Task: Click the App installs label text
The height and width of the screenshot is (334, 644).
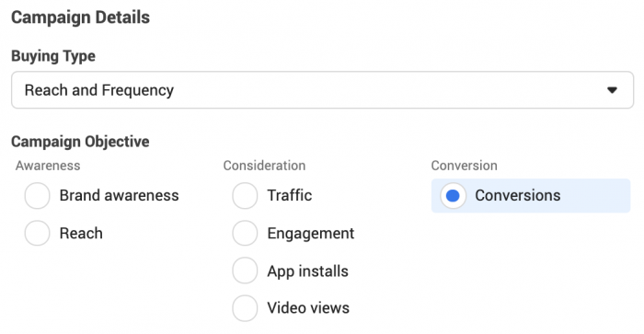Action: pyautogui.click(x=307, y=271)
